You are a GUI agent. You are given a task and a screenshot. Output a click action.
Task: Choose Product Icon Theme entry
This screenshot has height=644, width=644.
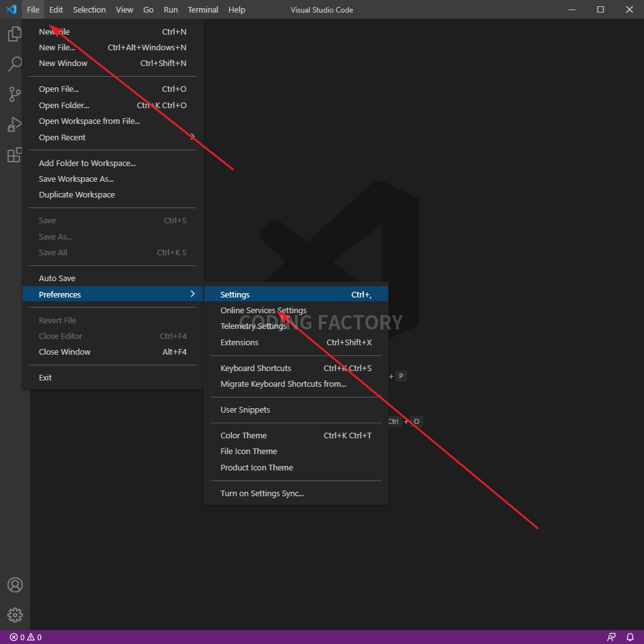[296, 467]
